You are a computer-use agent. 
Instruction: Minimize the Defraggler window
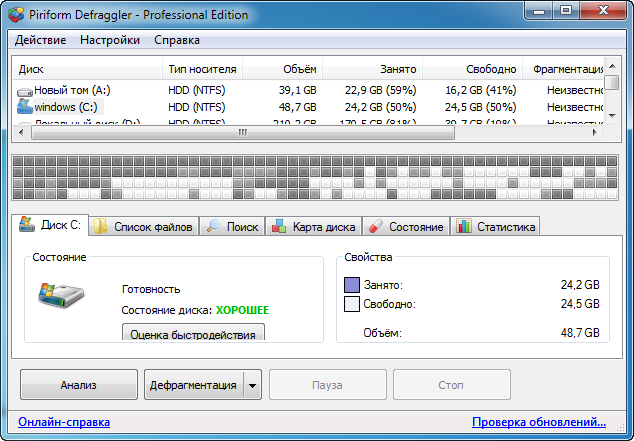[539, 11]
